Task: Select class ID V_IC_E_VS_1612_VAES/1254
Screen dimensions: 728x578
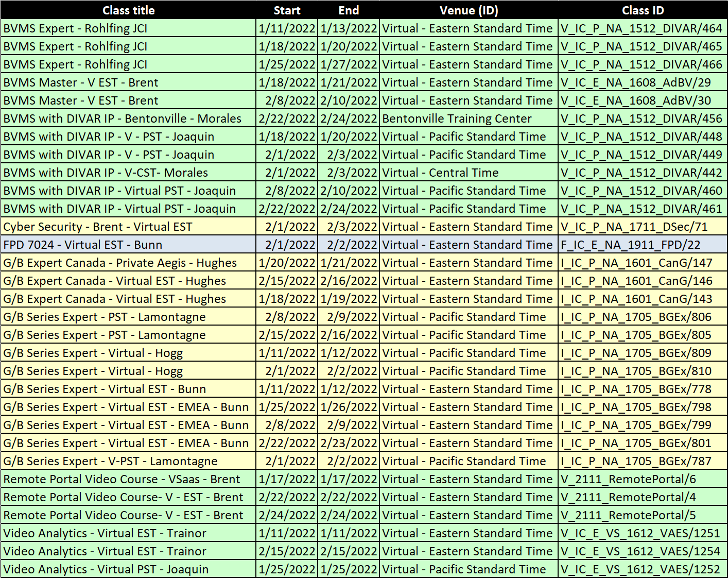Action: 643,551
